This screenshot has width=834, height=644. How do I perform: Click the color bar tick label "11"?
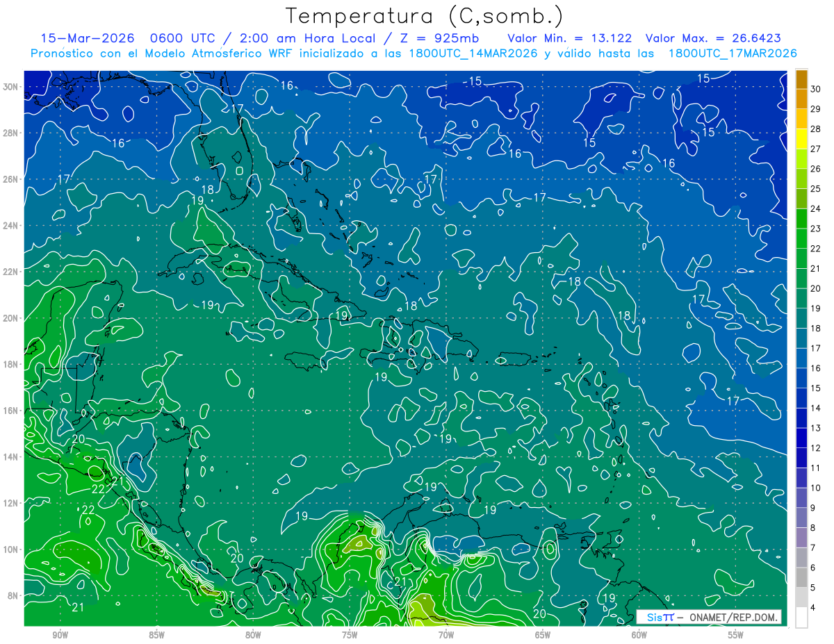coord(816,468)
